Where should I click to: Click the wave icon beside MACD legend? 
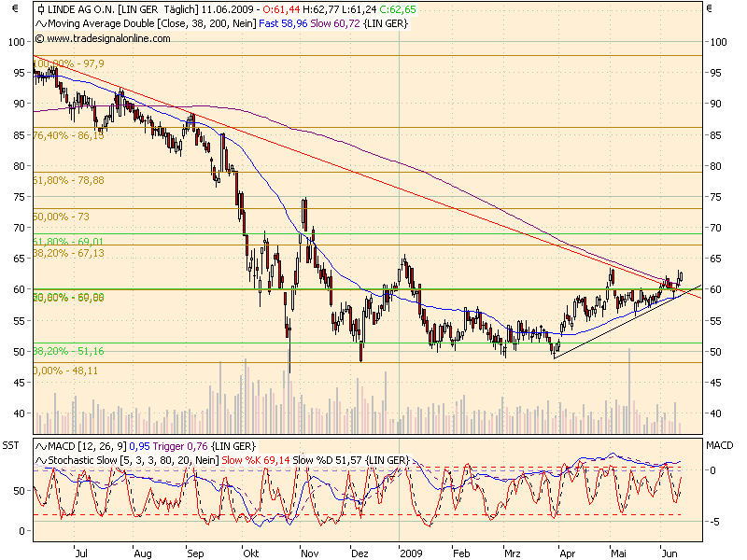pyautogui.click(x=41, y=447)
